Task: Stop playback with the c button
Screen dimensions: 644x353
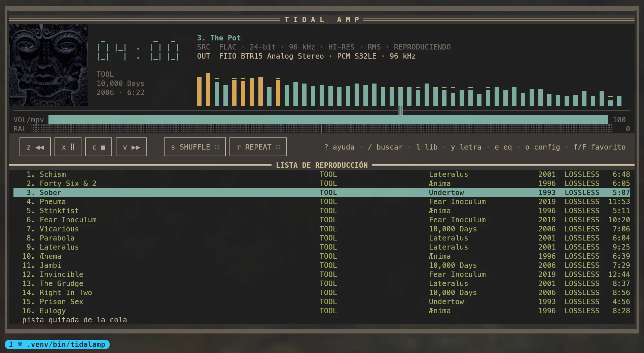Action: pos(99,147)
